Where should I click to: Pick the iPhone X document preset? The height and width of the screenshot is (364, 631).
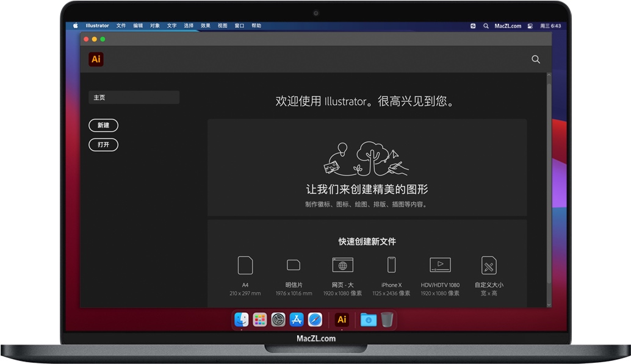tap(391, 266)
